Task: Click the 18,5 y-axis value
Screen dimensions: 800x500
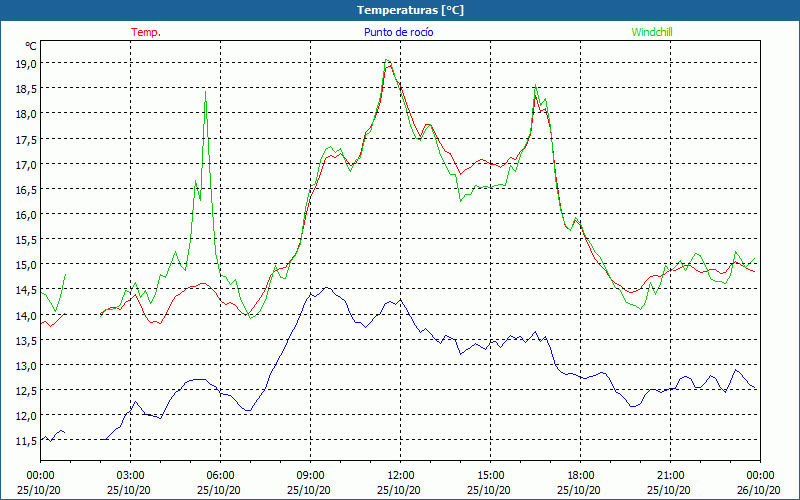Action: tap(26, 89)
